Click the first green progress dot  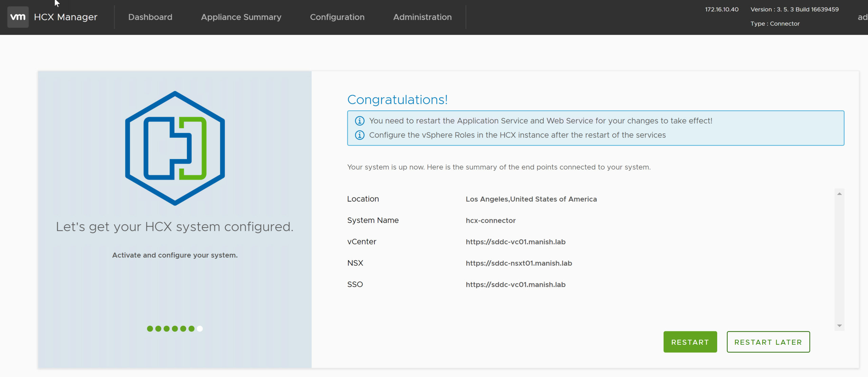click(150, 328)
